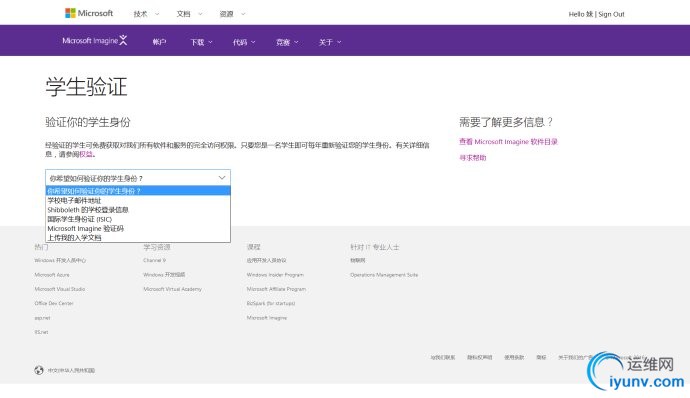The width and height of the screenshot is (690, 398).
Task: Click the Microsoft Imagine logo
Action: pyautogui.click(x=95, y=41)
